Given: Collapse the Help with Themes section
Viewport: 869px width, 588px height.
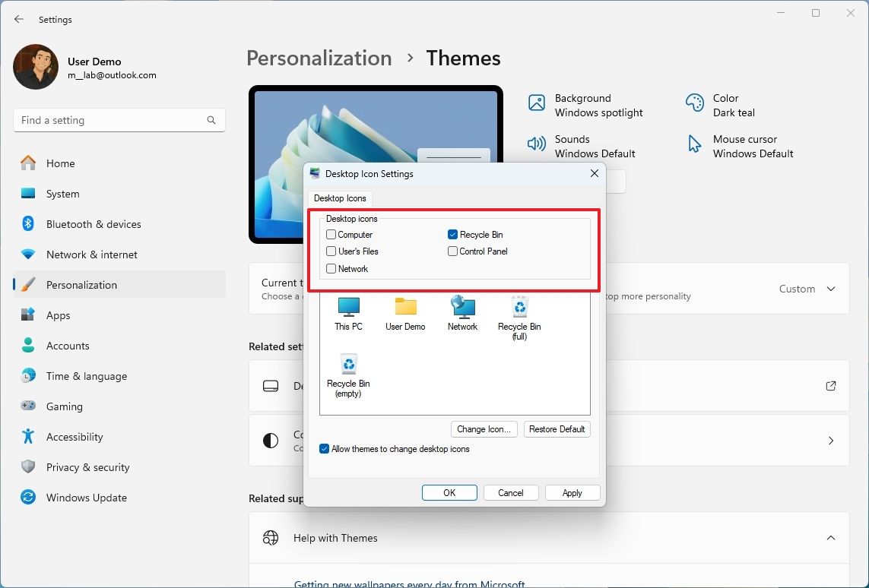Looking at the screenshot, I should click(830, 538).
